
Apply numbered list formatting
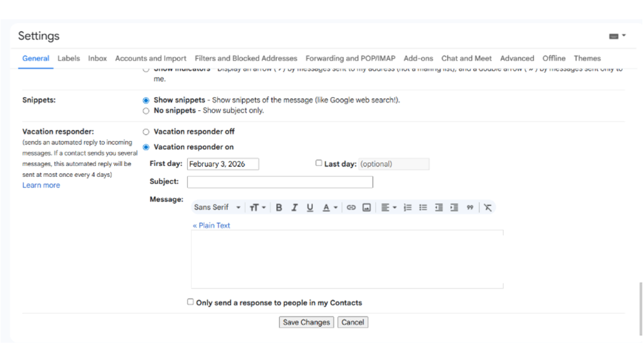point(407,208)
